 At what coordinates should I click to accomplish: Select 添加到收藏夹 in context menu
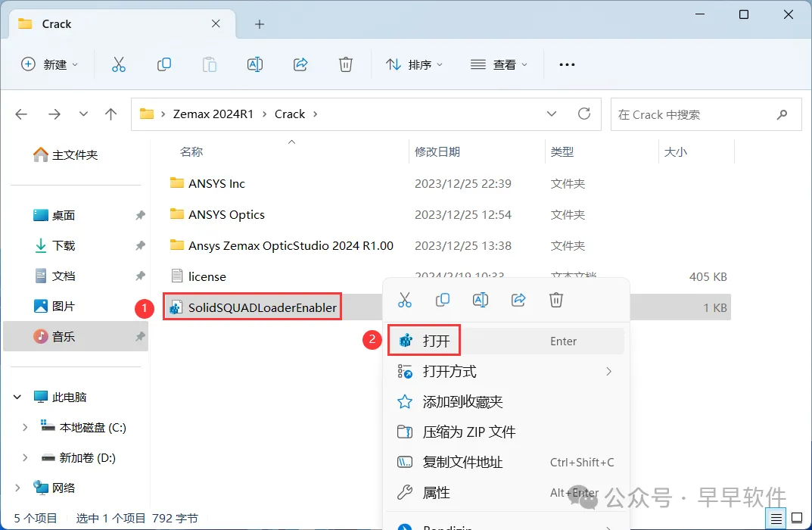point(506,401)
